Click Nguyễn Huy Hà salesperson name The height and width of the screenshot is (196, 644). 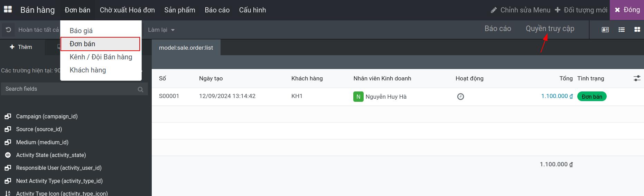(386, 97)
